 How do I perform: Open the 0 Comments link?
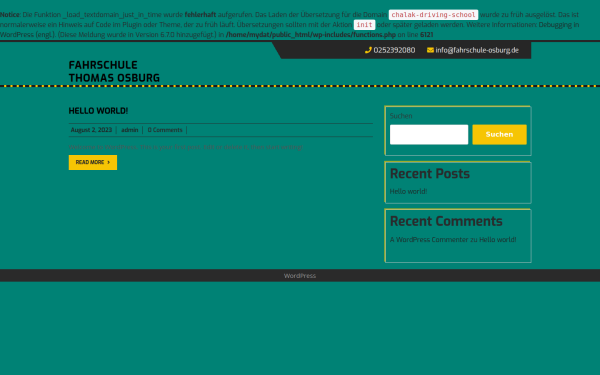tap(165, 130)
